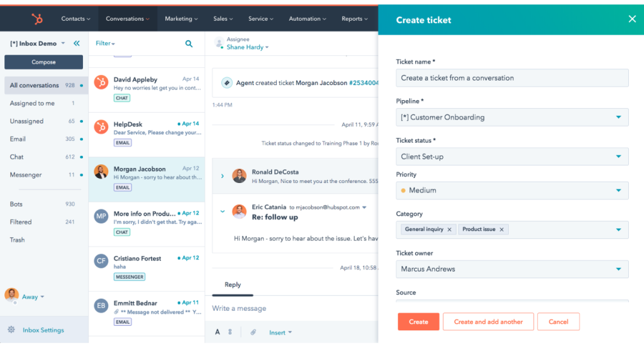The width and height of the screenshot is (644, 351).
Task: Open Inbox Settings link
Action: [x=43, y=330]
